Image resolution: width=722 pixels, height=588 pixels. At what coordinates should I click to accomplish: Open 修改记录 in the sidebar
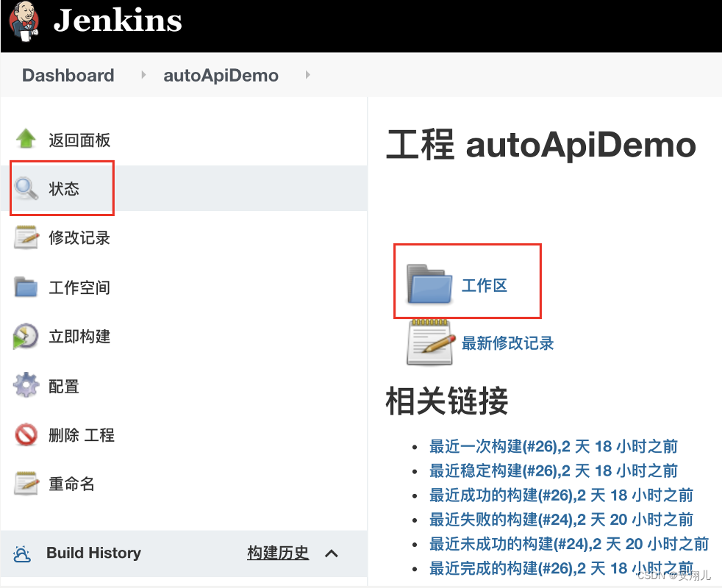coord(79,237)
